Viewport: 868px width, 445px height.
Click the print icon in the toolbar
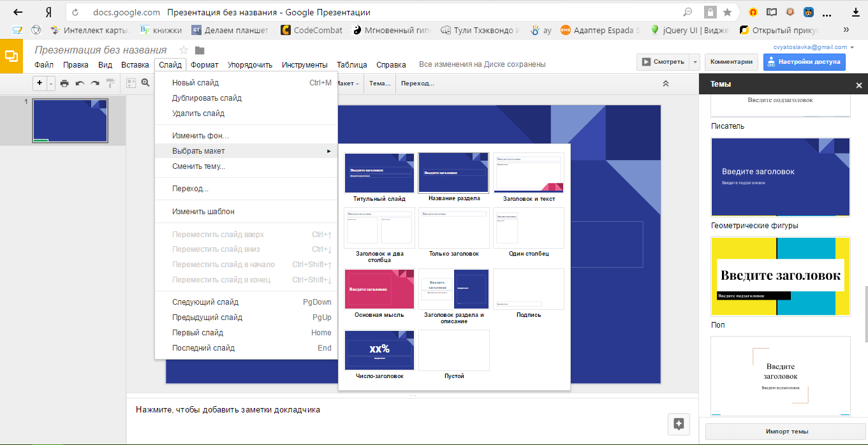pyautogui.click(x=64, y=83)
